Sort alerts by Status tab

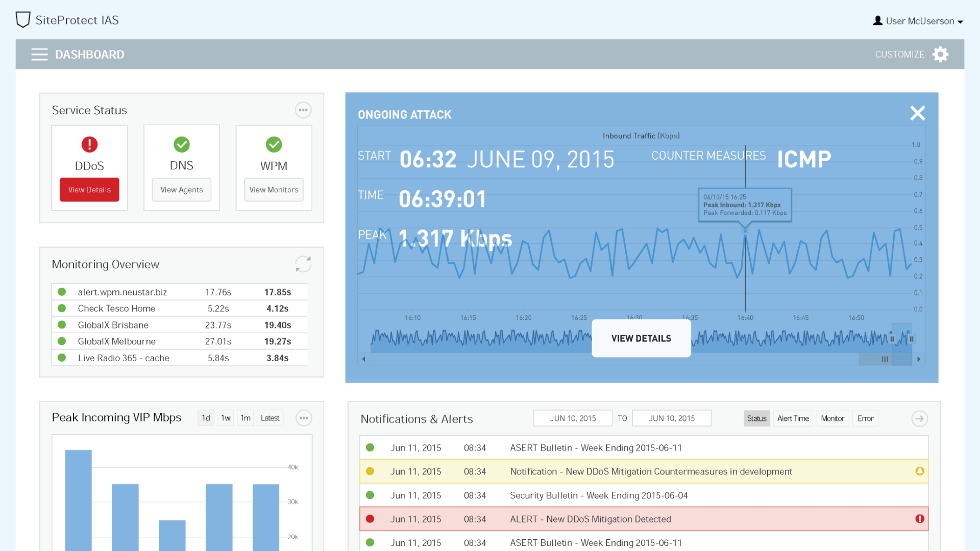point(756,419)
